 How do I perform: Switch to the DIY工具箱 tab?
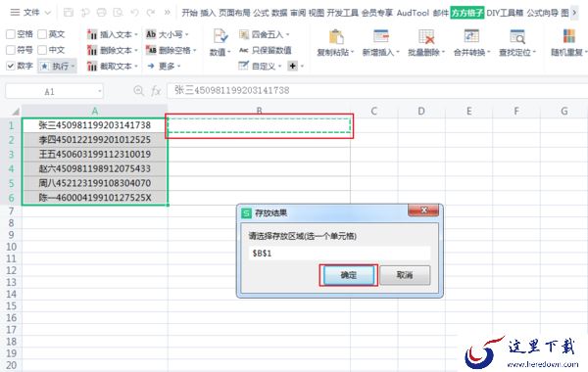[505, 13]
